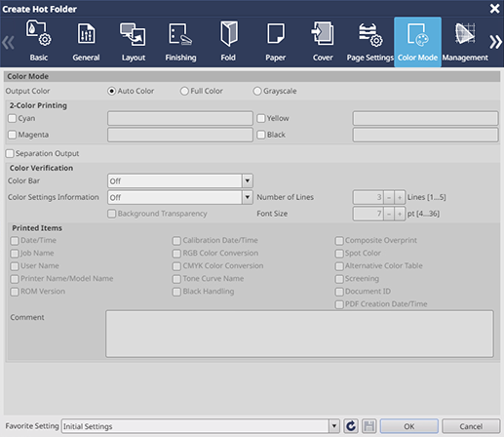Expand the Color Bar dropdown
The height and width of the screenshot is (437, 504).
[248, 180]
